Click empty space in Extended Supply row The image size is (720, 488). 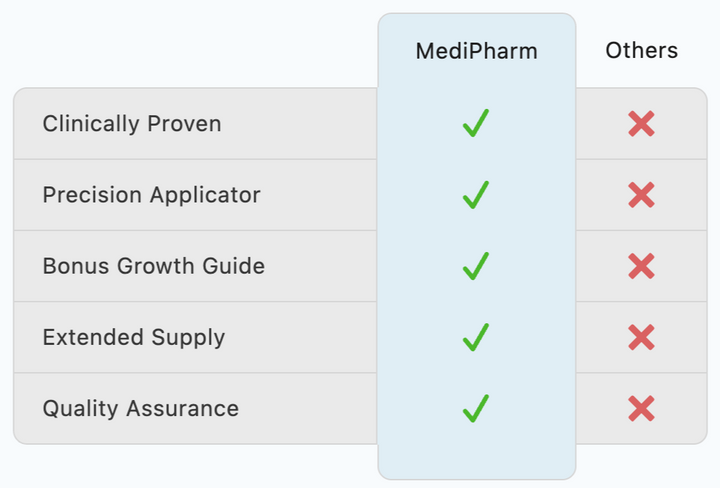(x=301, y=337)
